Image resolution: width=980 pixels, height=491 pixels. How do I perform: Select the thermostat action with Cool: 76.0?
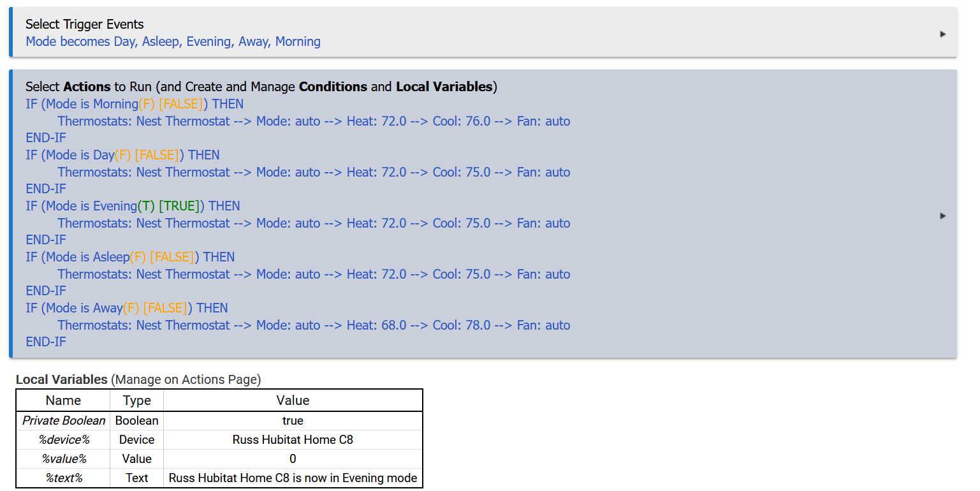[314, 121]
